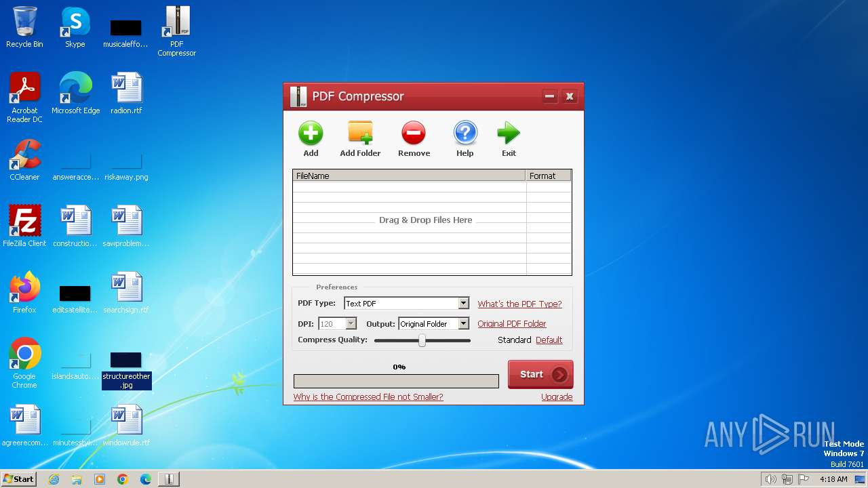Click the Action Center flag tray icon
Image resolution: width=868 pixels, height=488 pixels.
(x=804, y=479)
